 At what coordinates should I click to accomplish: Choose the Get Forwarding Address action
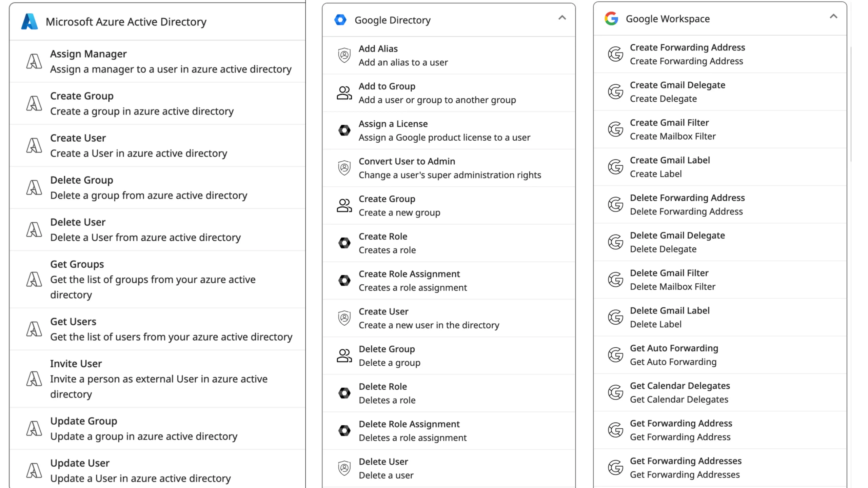click(720, 430)
